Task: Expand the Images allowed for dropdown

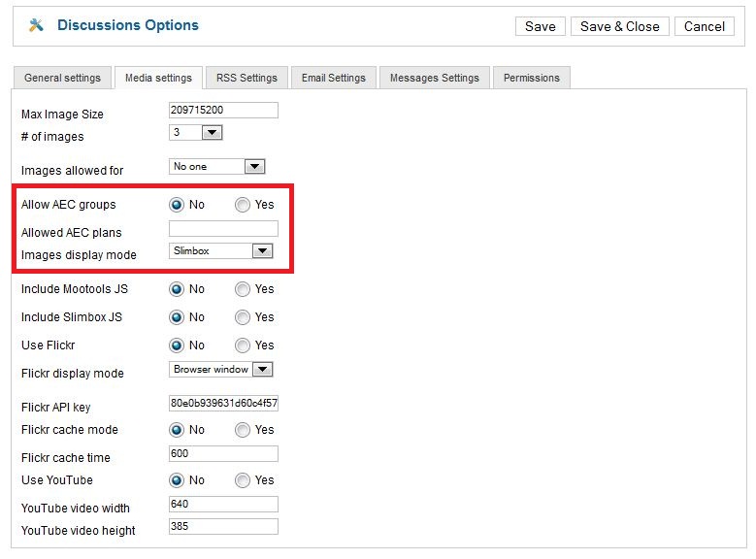Action: tap(254, 167)
